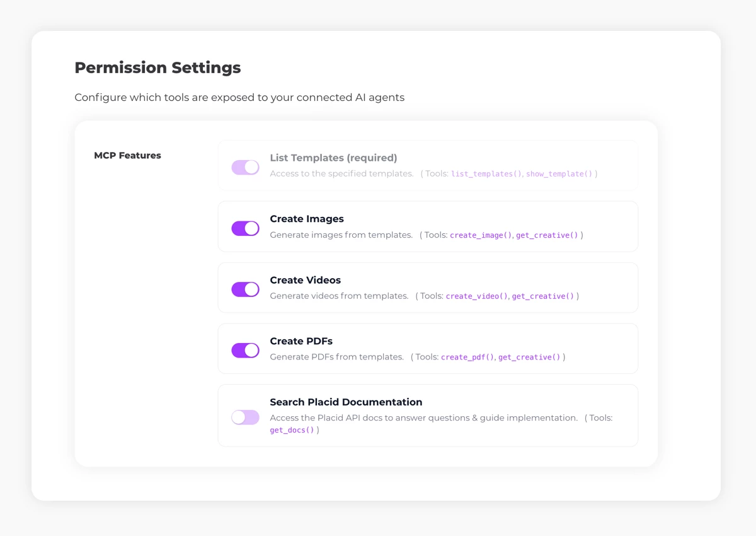Click the Create Videos feature card
The image size is (756, 536).
pos(428,288)
